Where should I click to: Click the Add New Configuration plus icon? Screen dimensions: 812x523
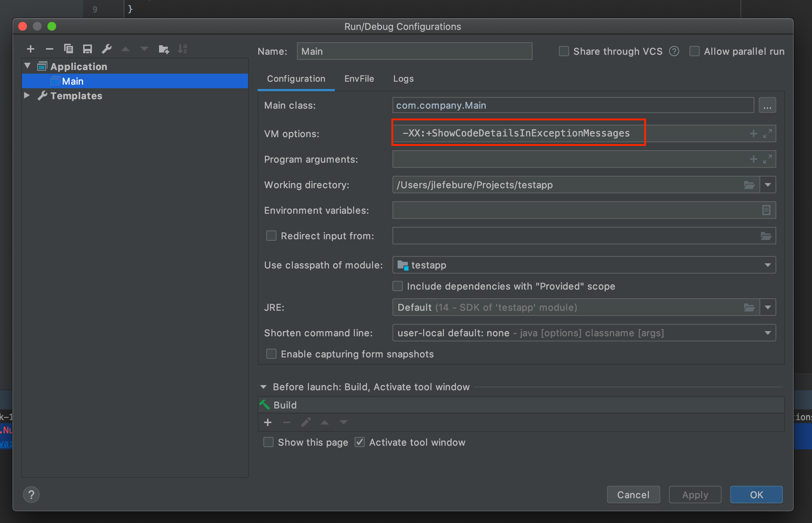click(31, 49)
